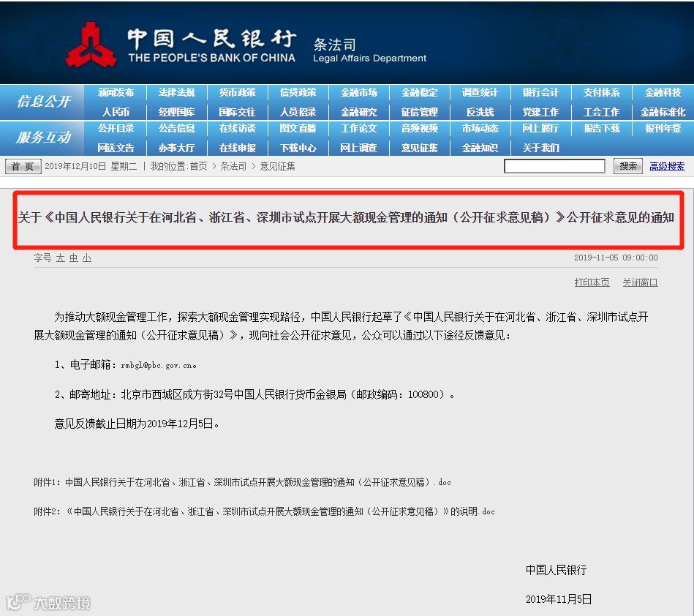
Task: Download attachment 附件2 的说明.doc file
Action: [x=264, y=511]
